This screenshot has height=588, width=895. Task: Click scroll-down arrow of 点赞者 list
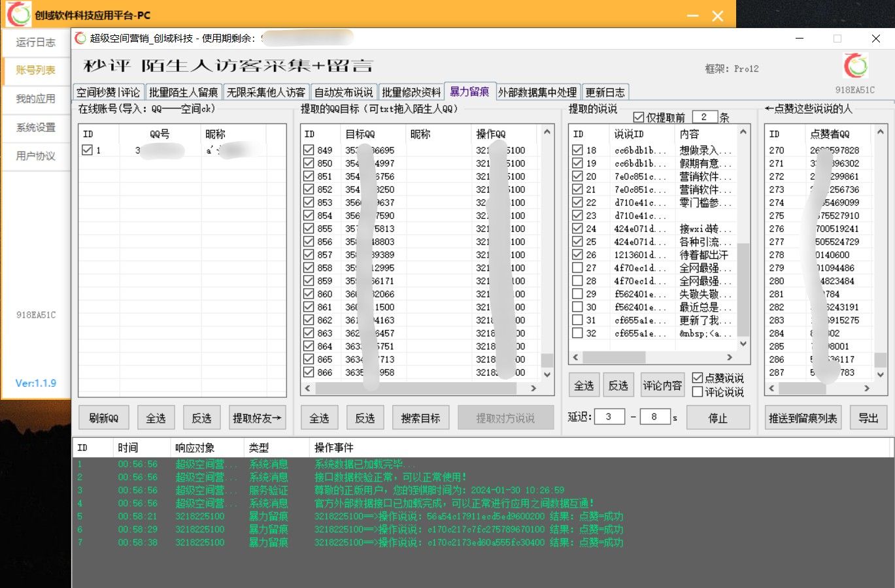(881, 374)
